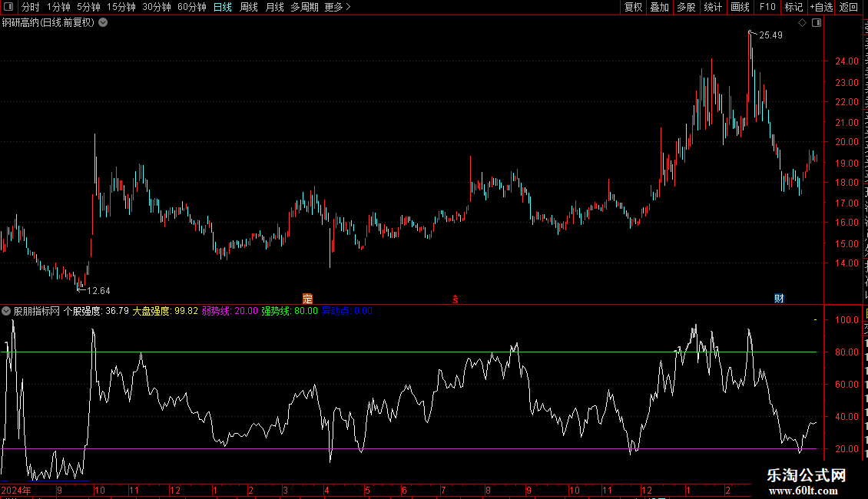Click the 个股强度: 36.79 value

96,312
